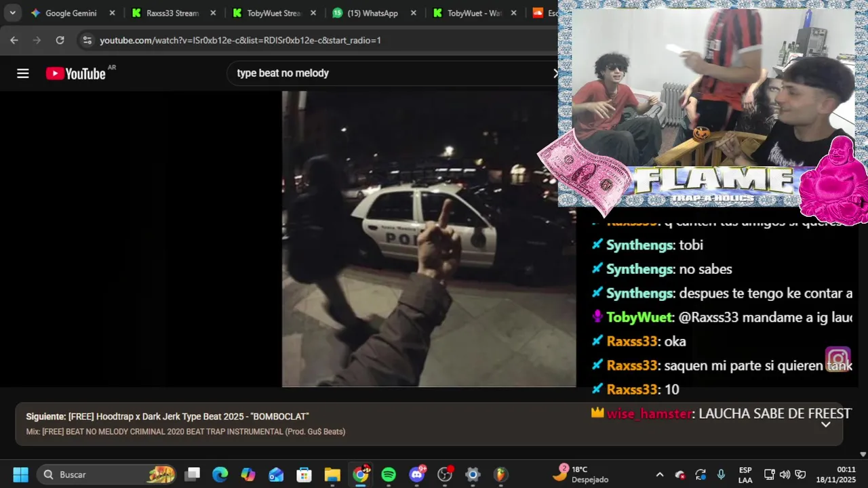Viewport: 868px width, 488px height.
Task: Go back using the browser arrow
Action: (14, 40)
